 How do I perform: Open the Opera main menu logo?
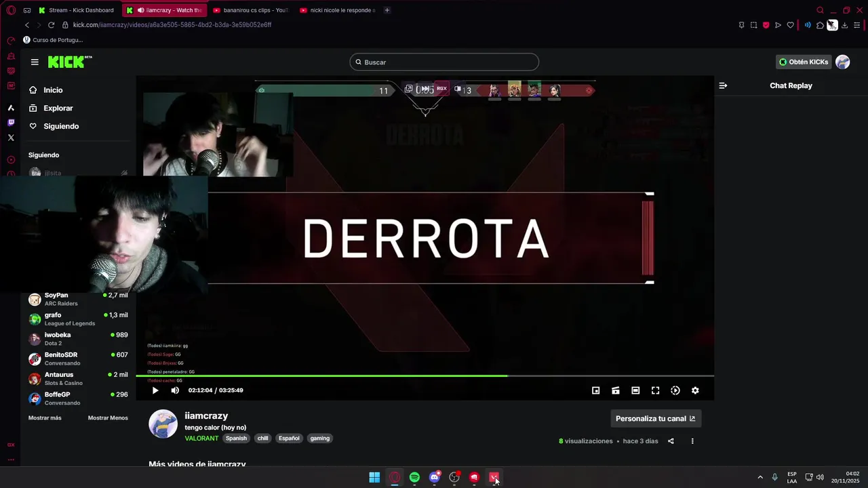[x=11, y=10]
